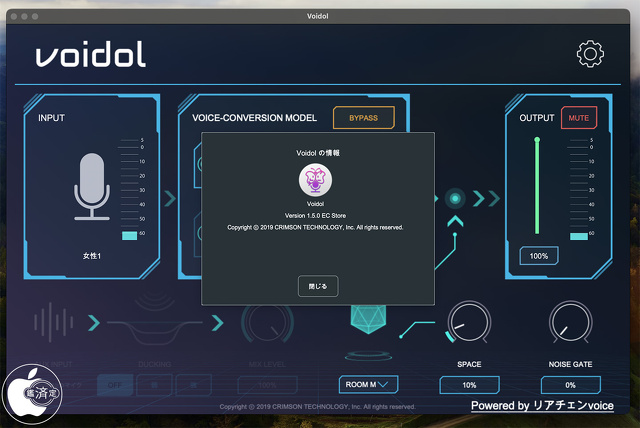Adjust the green output volume slider
Image resolution: width=640 pixels, height=428 pixels.
pyautogui.click(x=537, y=186)
